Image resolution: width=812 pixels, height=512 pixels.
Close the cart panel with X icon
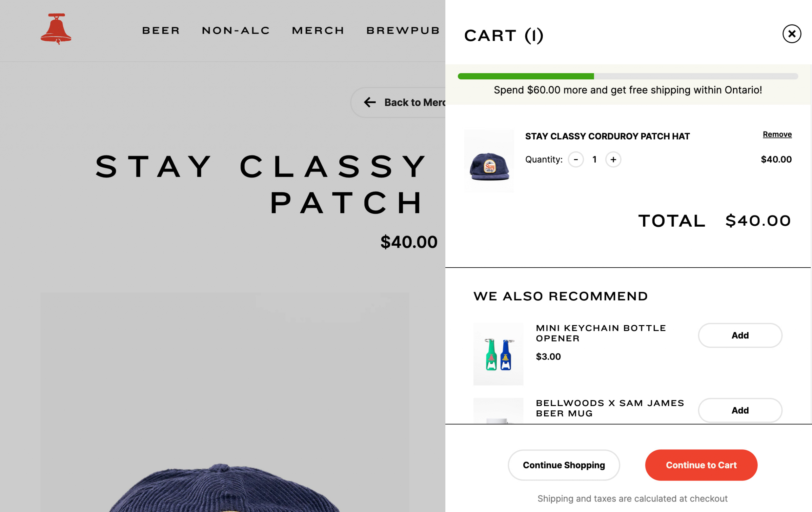[x=791, y=34]
